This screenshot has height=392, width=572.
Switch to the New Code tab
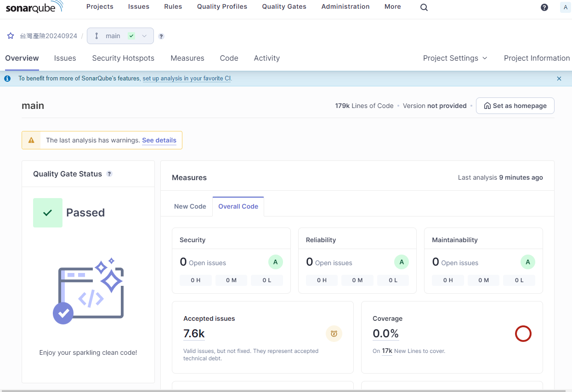pyautogui.click(x=190, y=206)
